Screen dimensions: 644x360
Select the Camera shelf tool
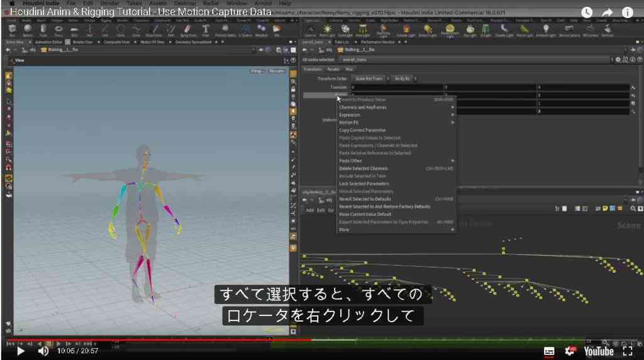(311, 30)
